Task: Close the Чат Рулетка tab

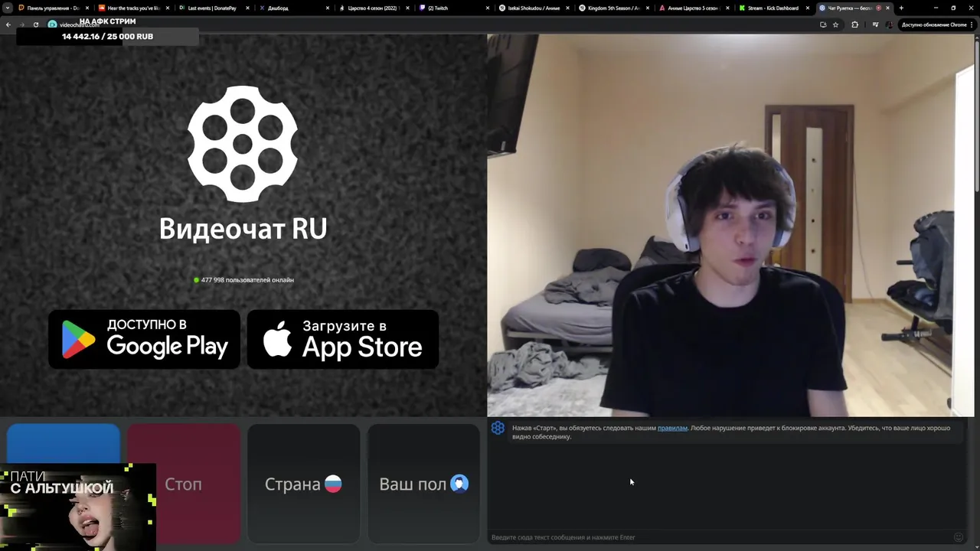Action: [888, 8]
